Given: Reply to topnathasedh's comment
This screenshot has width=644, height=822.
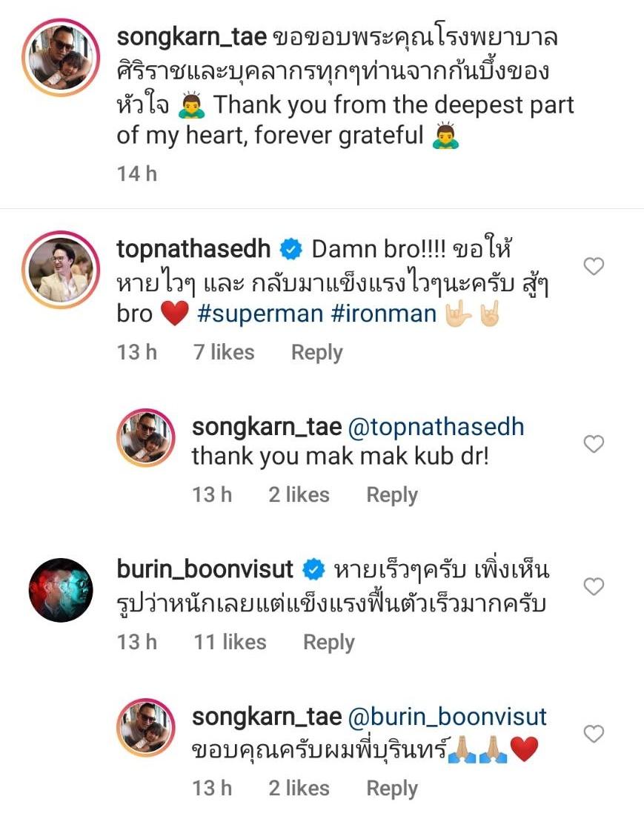Looking at the screenshot, I should pos(316,352).
